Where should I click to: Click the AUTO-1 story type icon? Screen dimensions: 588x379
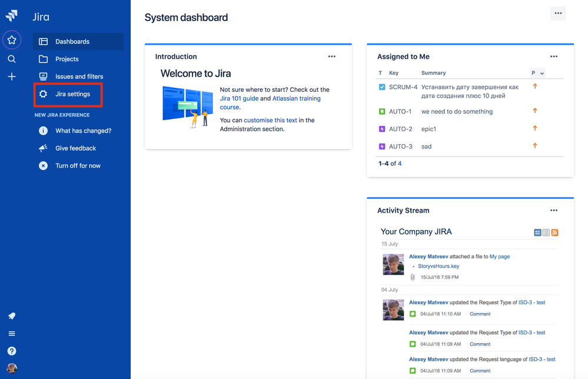click(x=382, y=111)
